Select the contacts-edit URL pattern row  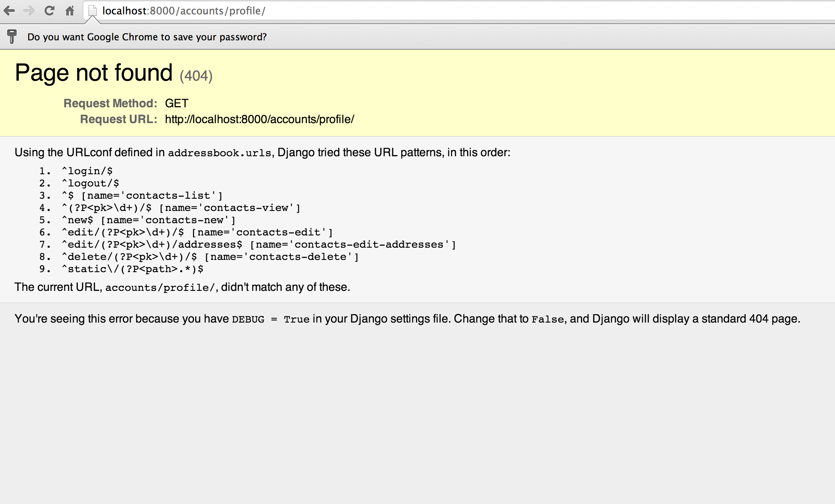pyautogui.click(x=197, y=232)
